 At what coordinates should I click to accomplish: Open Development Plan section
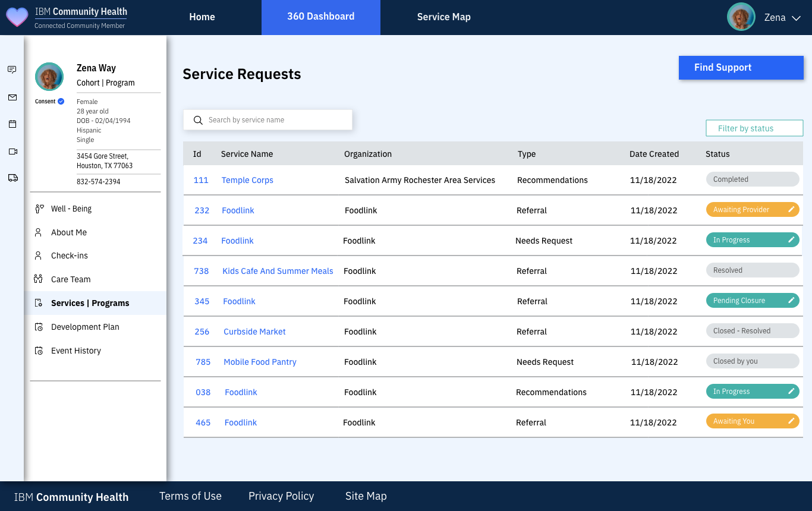click(x=85, y=327)
